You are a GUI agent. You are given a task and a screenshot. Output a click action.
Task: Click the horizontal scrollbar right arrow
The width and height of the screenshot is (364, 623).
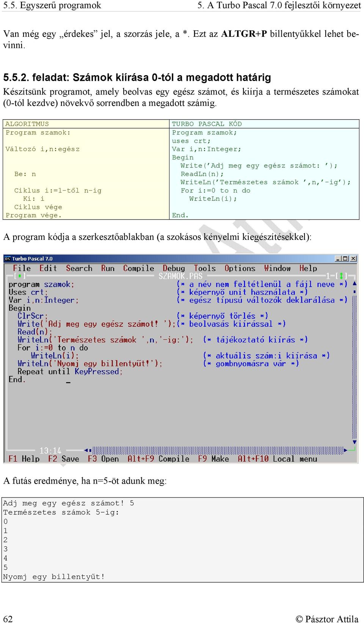345,450
